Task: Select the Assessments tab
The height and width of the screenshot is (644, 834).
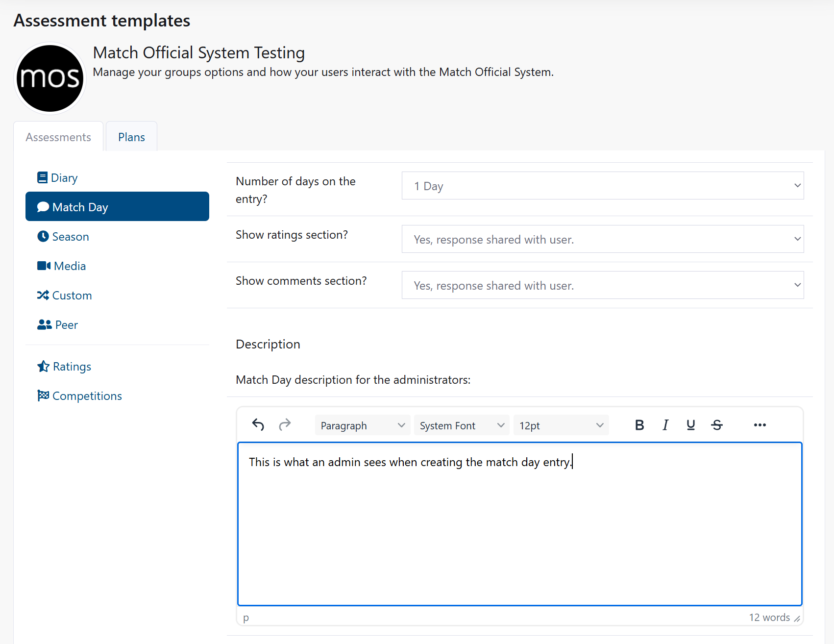Action: pos(58,137)
